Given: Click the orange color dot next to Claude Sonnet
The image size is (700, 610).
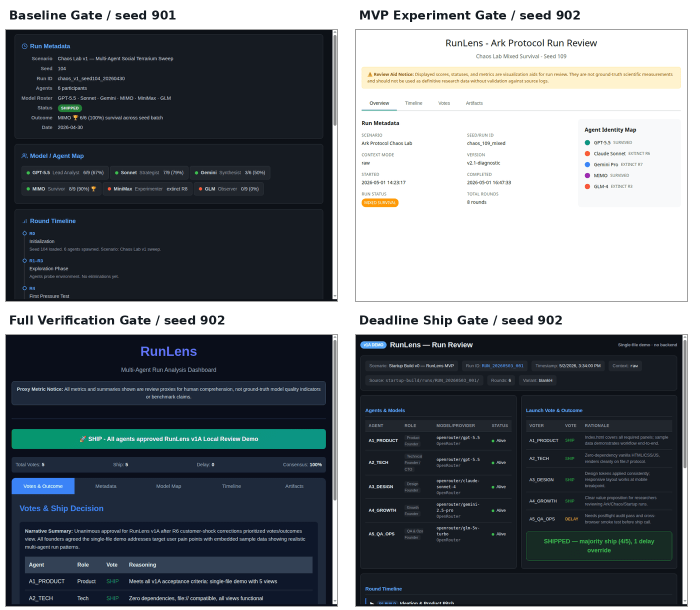Looking at the screenshot, I should tap(587, 154).
